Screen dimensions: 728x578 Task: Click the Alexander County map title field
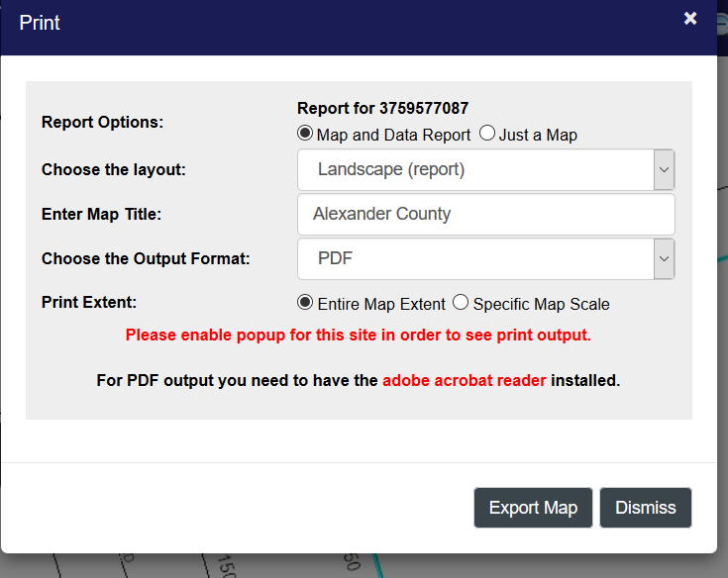[x=485, y=214]
